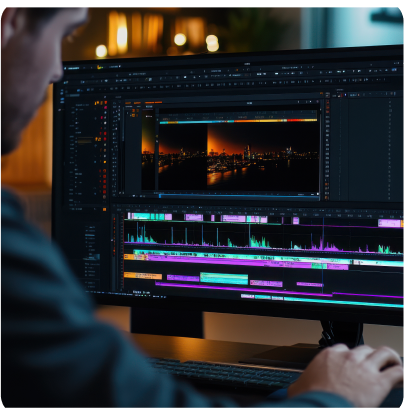Click the blue scrubber bar below the preview
This screenshot has height=417, width=404.
(x=239, y=196)
